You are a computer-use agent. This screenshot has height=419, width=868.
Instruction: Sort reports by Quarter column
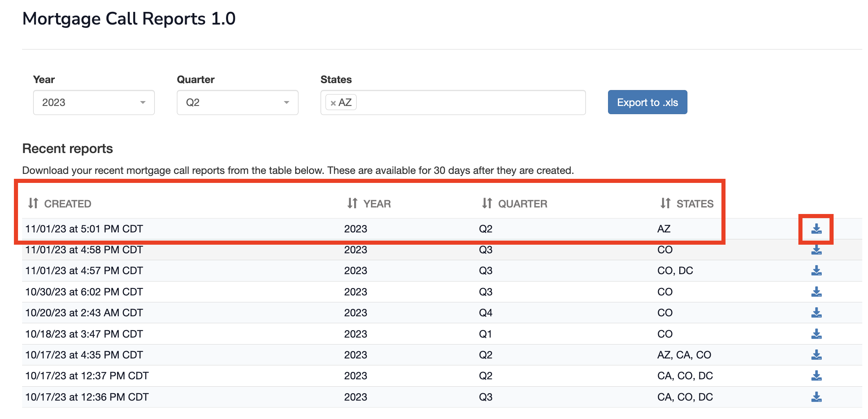coord(515,203)
